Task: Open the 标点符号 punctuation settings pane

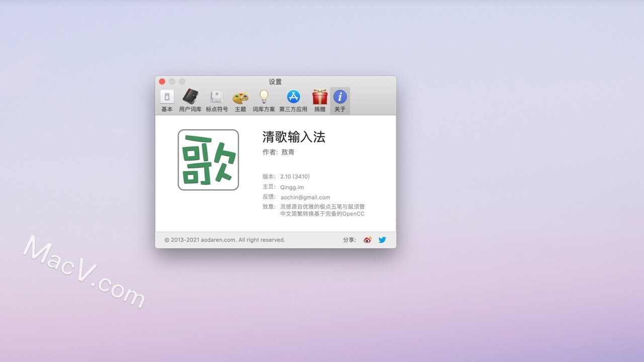Action: pos(216,100)
